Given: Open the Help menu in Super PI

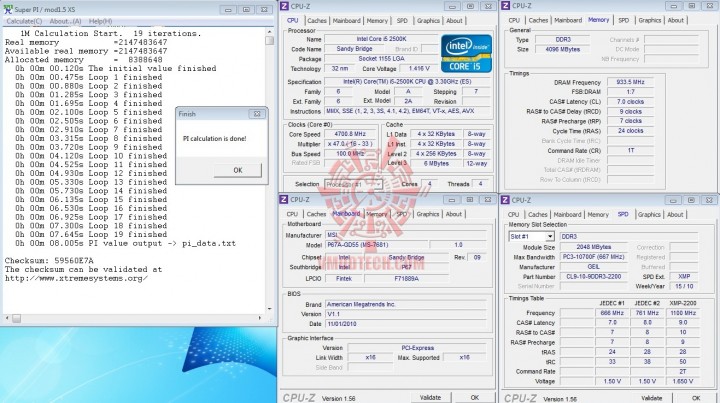Looking at the screenshot, I should tap(100, 21).
